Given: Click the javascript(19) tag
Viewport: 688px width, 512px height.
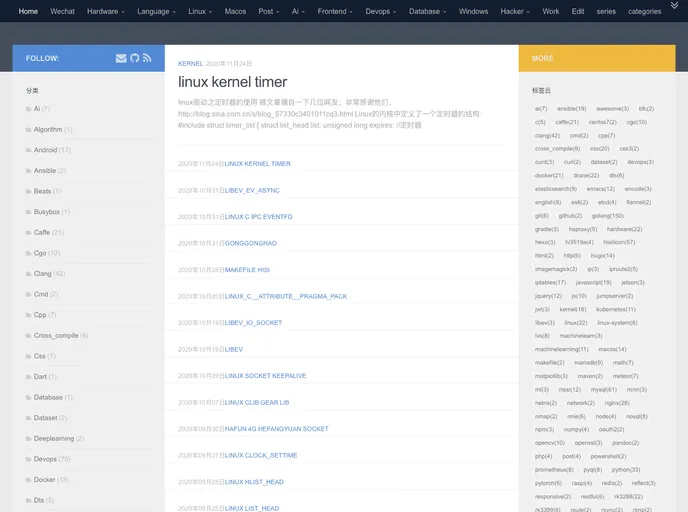Looking at the screenshot, I should pyautogui.click(x=593, y=283).
